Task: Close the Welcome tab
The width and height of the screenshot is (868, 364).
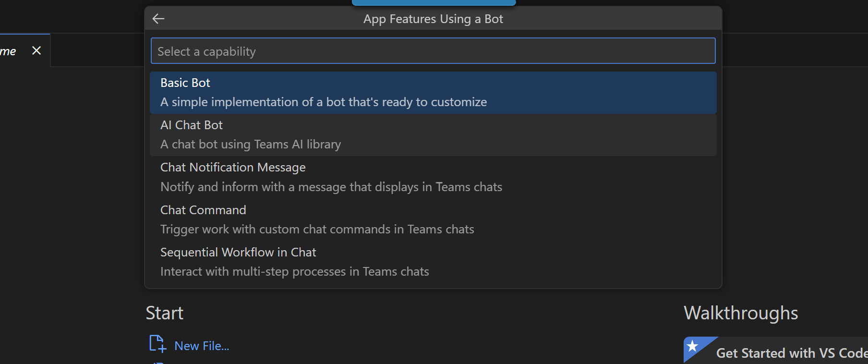Action: [36, 50]
